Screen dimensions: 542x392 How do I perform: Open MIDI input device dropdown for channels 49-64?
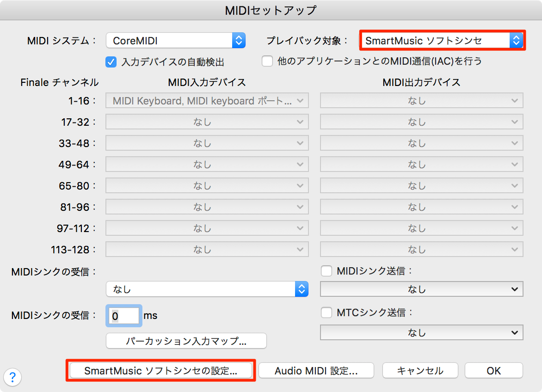[207, 165]
